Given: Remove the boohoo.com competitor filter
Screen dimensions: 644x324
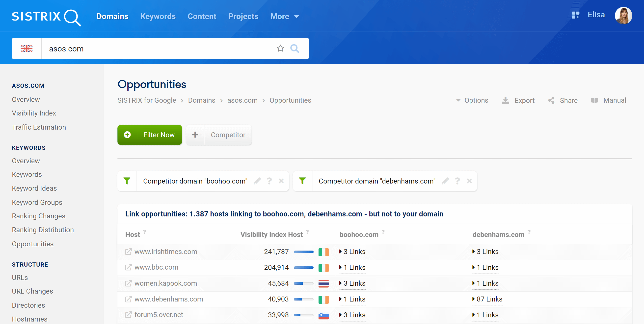Looking at the screenshot, I should (x=281, y=181).
